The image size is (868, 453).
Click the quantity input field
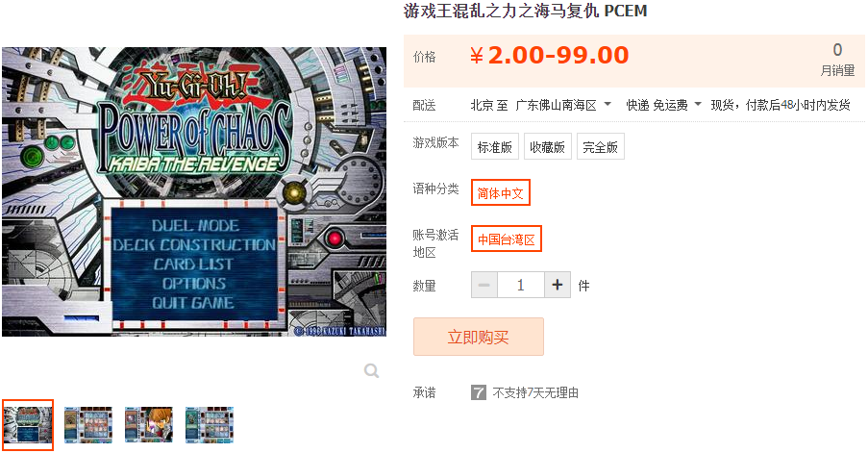pyautogui.click(x=521, y=285)
